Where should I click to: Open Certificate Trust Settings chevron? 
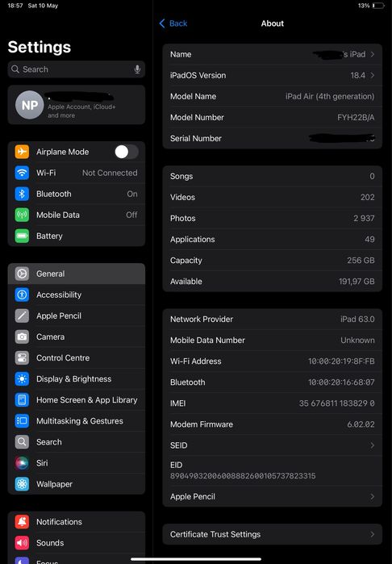373,534
